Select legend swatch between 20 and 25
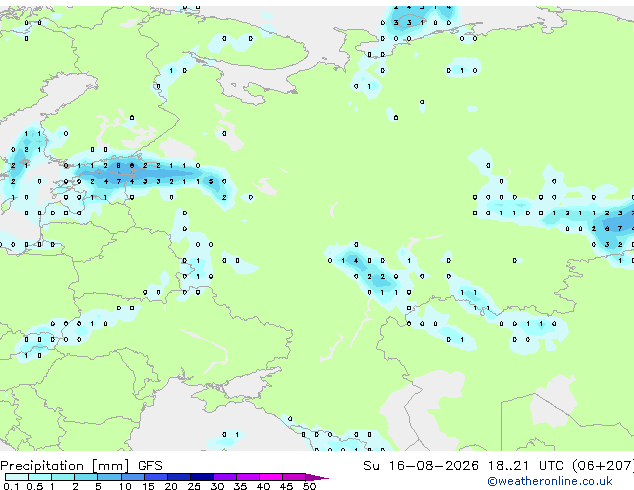634x490 pixels. click(x=178, y=477)
